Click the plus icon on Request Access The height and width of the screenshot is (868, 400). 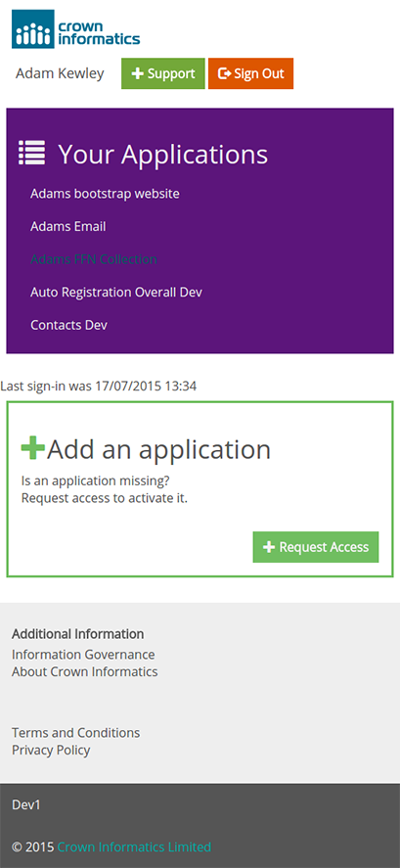tap(269, 547)
